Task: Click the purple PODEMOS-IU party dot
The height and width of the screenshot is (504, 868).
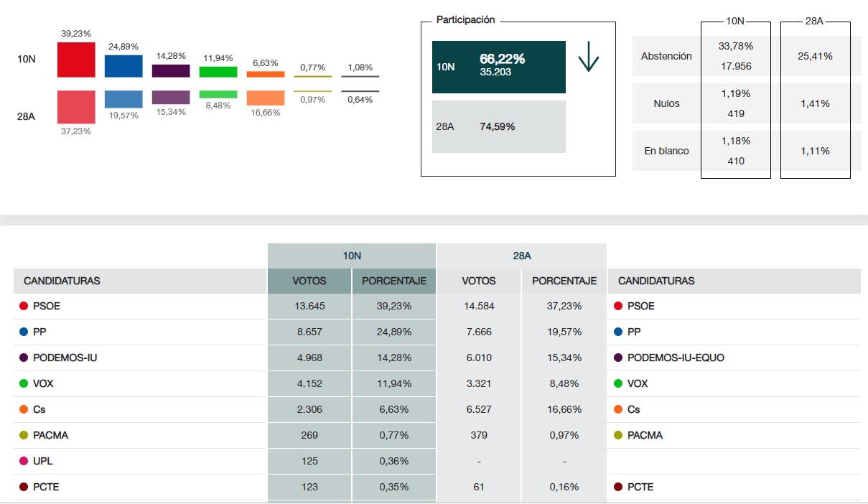Action: pyautogui.click(x=24, y=358)
